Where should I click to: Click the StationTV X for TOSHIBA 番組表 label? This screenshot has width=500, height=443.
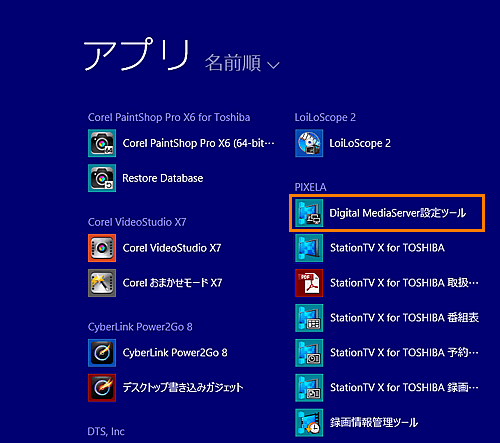(404, 318)
